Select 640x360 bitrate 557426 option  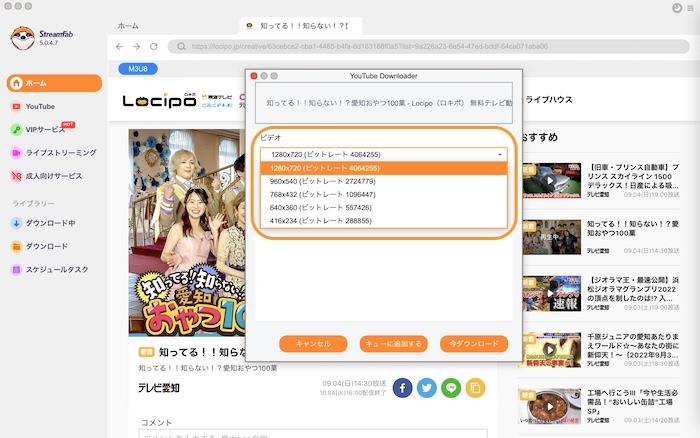pos(383,207)
